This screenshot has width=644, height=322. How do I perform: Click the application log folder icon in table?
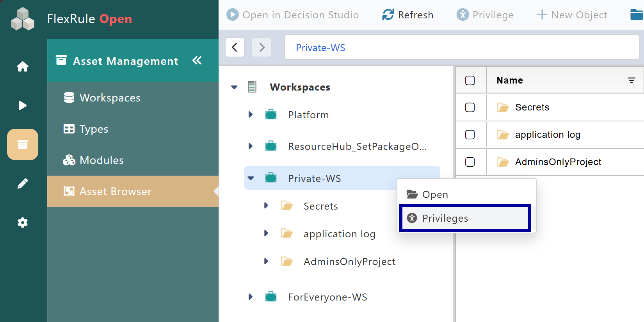coord(503,135)
